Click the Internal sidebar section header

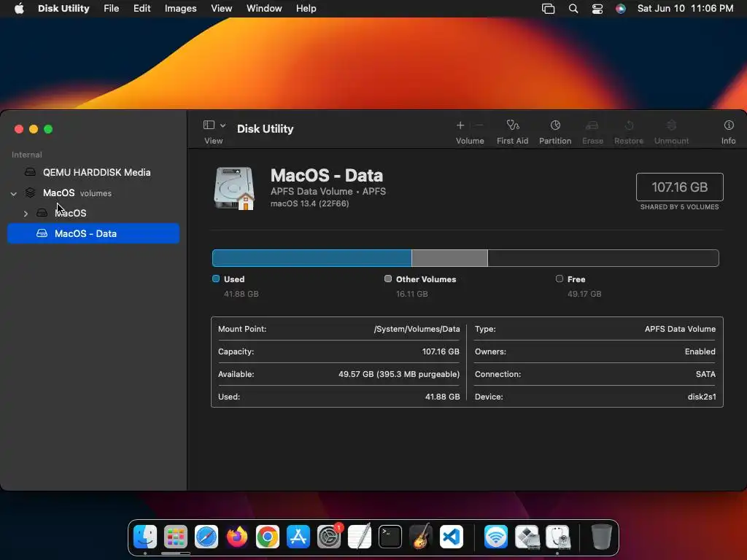pos(27,155)
